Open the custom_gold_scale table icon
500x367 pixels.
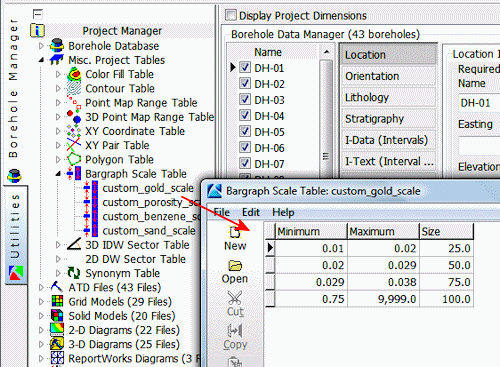pos(91,188)
